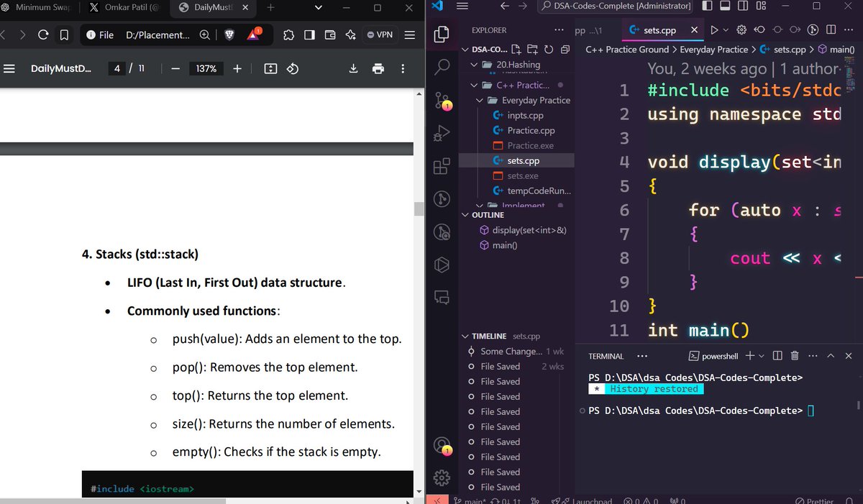
Task: Collapse the DSA-CO... root folder section
Action: (465, 50)
